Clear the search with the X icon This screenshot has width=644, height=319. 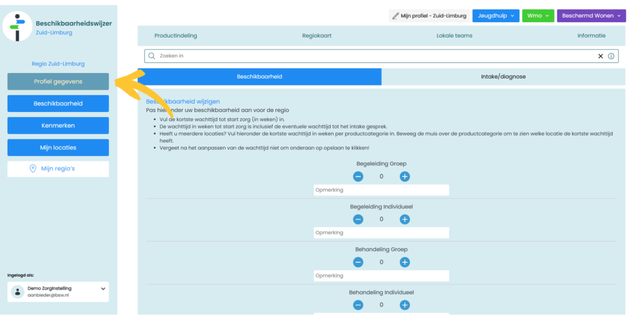click(x=601, y=56)
